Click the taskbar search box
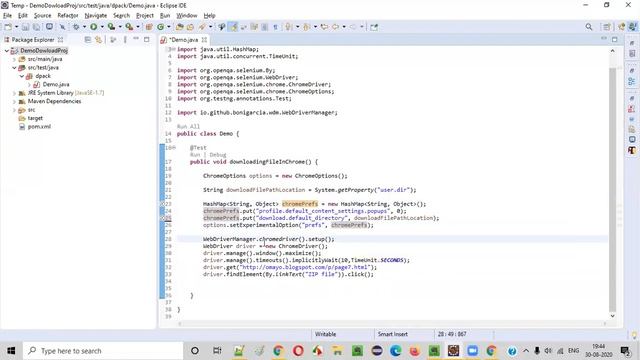640x360 pixels. coord(103,351)
